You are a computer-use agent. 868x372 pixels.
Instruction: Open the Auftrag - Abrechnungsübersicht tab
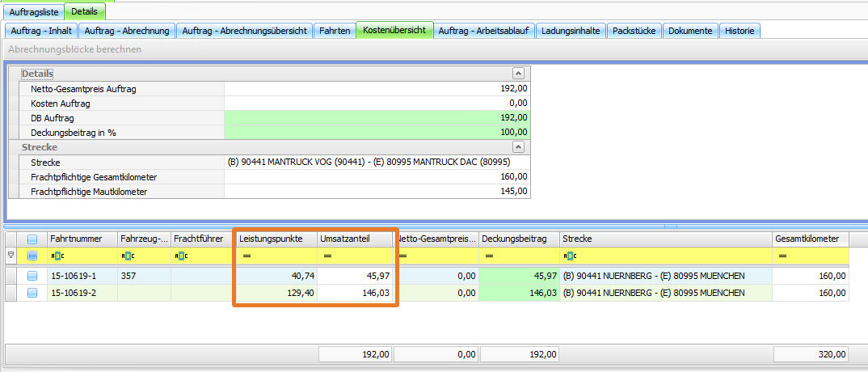tap(244, 31)
